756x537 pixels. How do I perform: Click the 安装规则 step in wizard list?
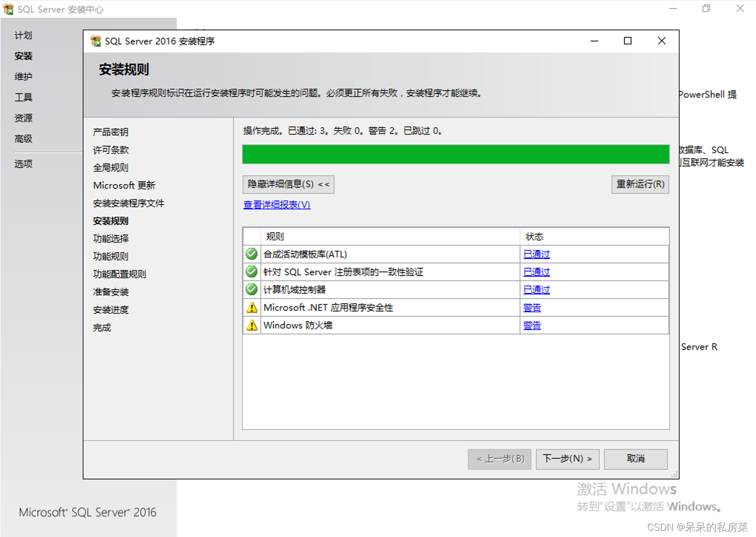[111, 221]
